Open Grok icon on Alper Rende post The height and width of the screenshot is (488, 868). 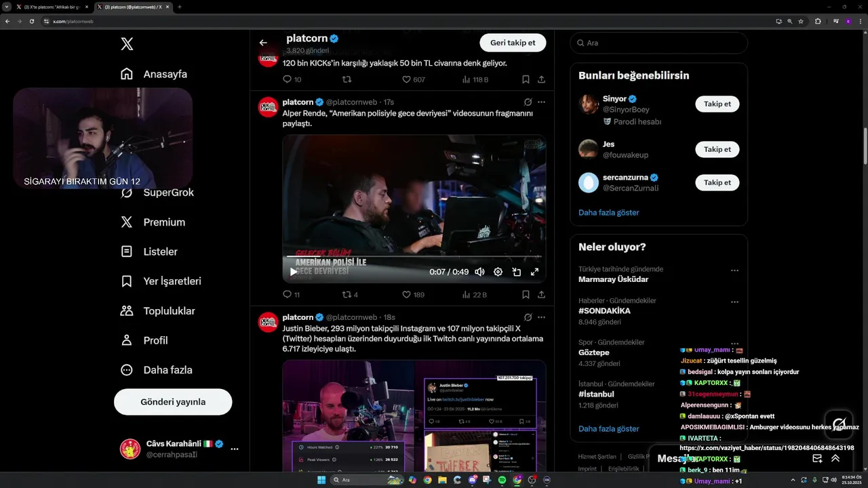[x=528, y=102]
